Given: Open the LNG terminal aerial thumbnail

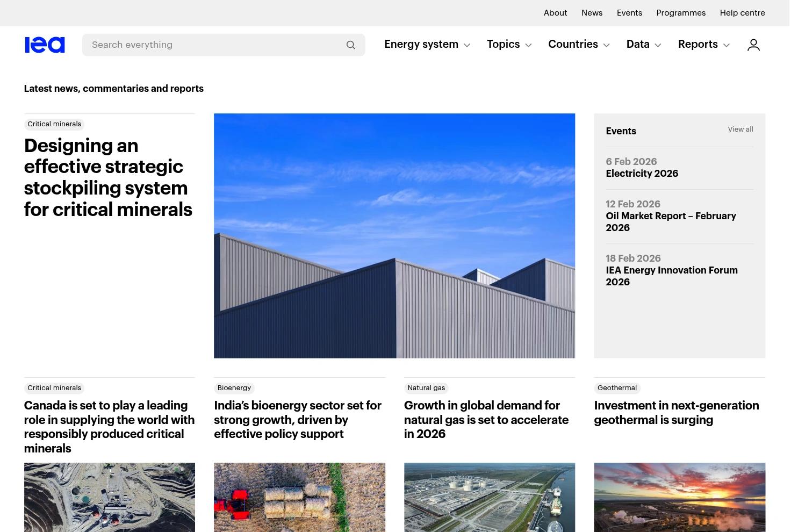Looking at the screenshot, I should [490, 498].
